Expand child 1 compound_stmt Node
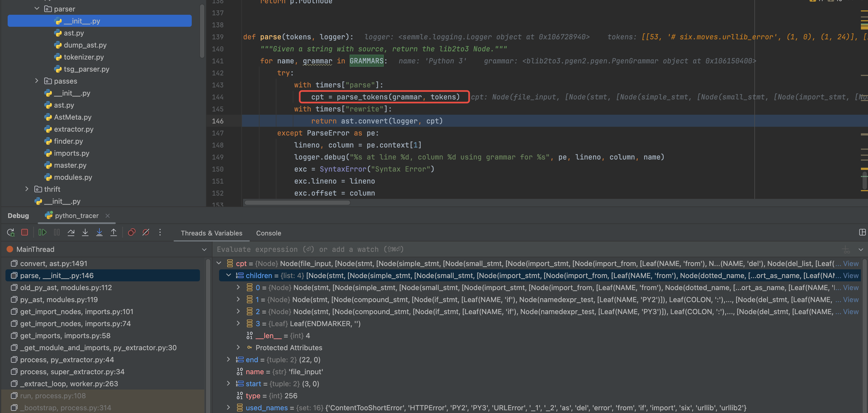 pyautogui.click(x=238, y=299)
